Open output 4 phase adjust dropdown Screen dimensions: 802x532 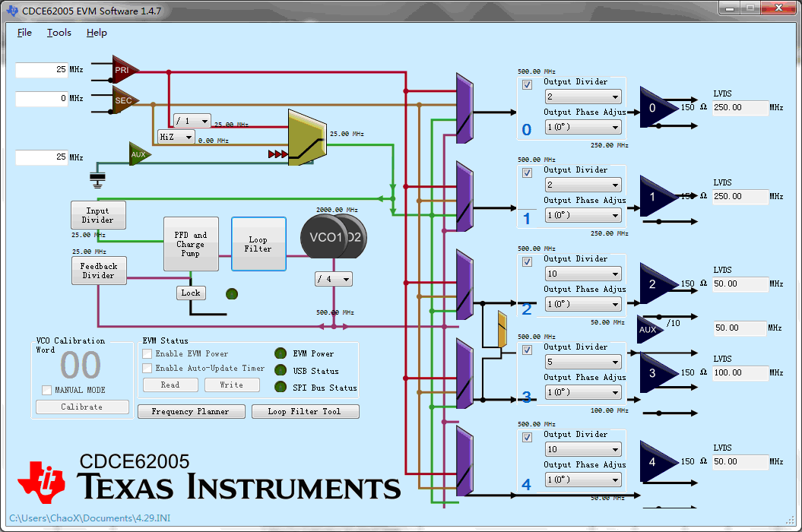click(583, 480)
